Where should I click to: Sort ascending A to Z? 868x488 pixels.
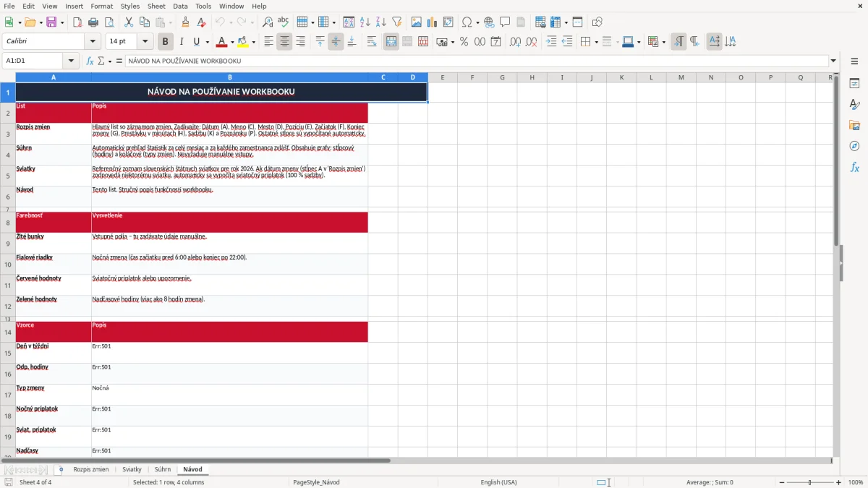(x=365, y=22)
